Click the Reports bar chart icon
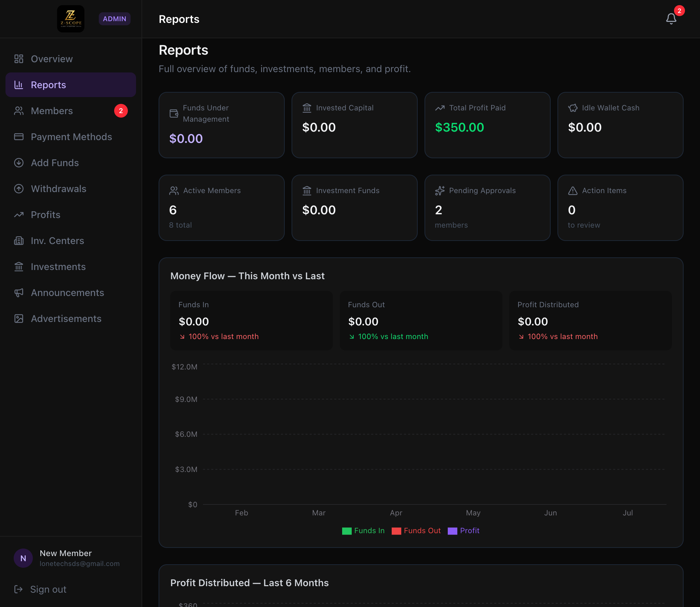 (x=19, y=85)
